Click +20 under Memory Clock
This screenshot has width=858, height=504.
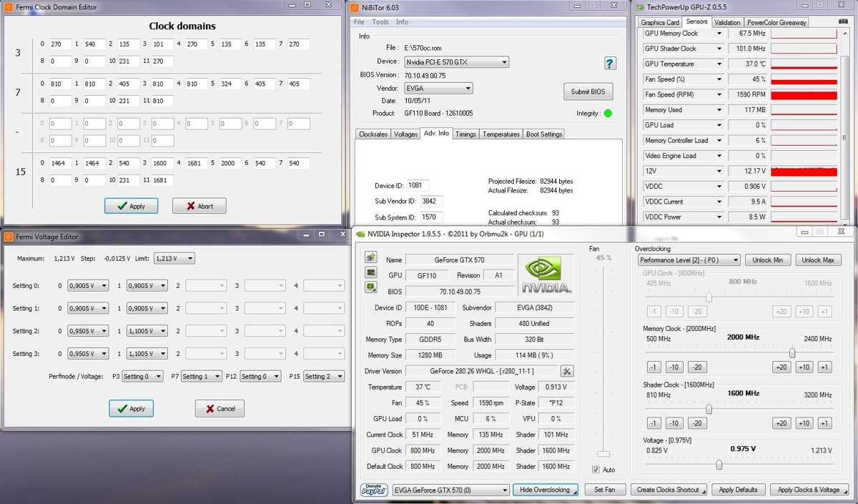pos(781,367)
